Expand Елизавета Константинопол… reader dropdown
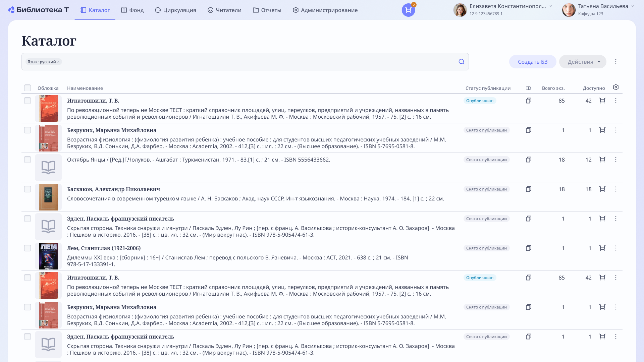Viewport: 644px width, 362px height. [551, 6]
